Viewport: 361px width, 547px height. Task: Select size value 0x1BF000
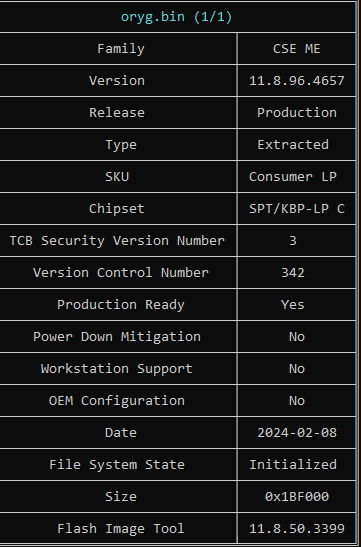coord(297,497)
